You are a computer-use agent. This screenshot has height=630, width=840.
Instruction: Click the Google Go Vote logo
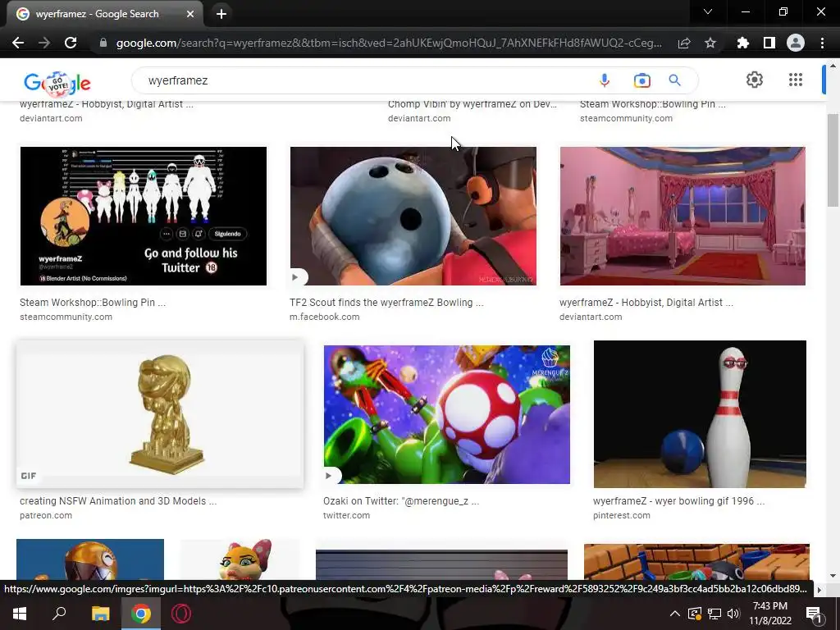[57, 83]
